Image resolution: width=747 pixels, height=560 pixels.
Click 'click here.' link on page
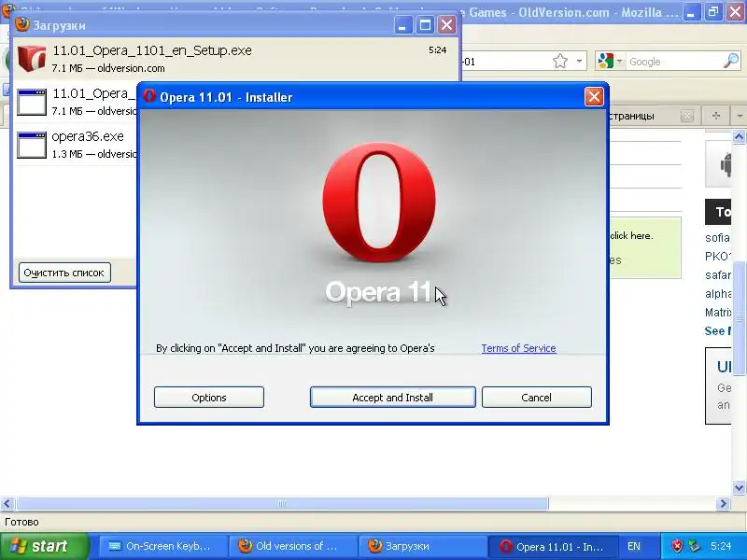tap(631, 236)
